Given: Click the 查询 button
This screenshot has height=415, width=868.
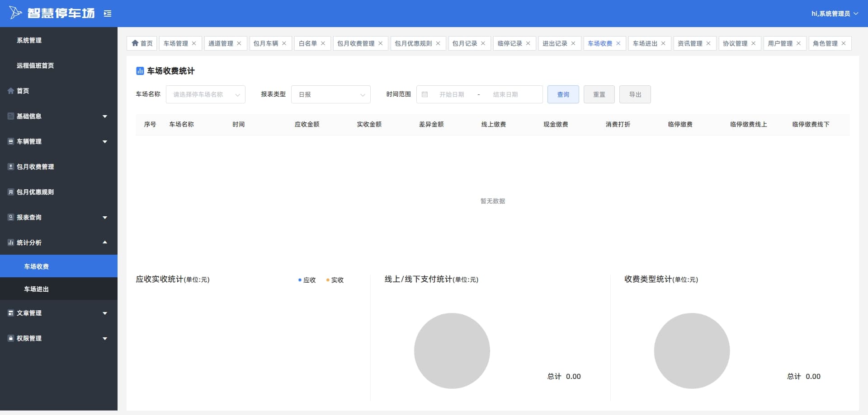Looking at the screenshot, I should coord(563,94).
